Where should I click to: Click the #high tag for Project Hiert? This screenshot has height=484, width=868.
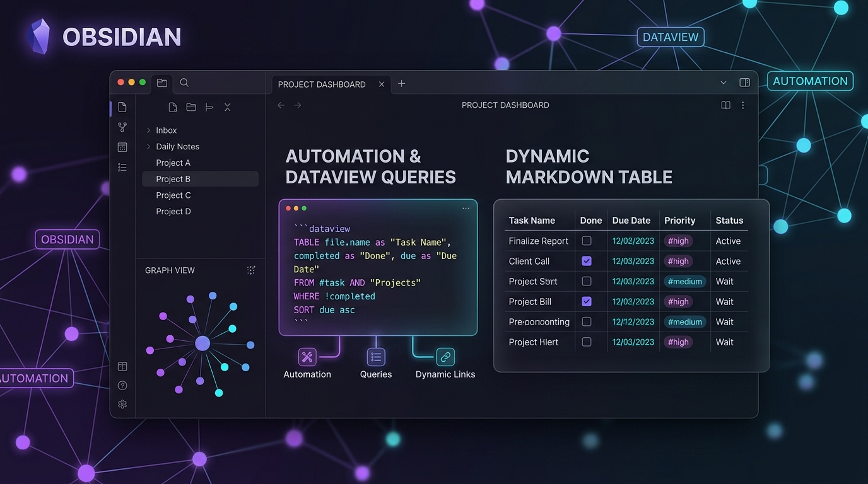[x=678, y=342]
